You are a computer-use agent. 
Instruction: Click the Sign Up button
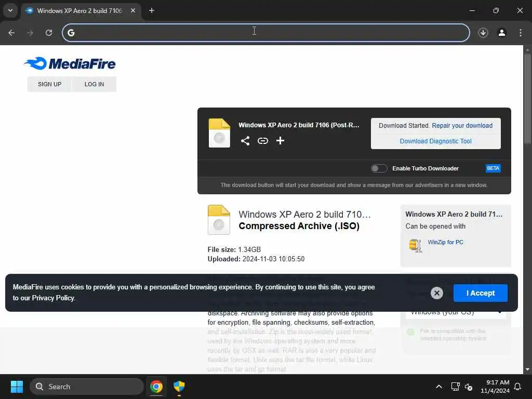[49, 84]
